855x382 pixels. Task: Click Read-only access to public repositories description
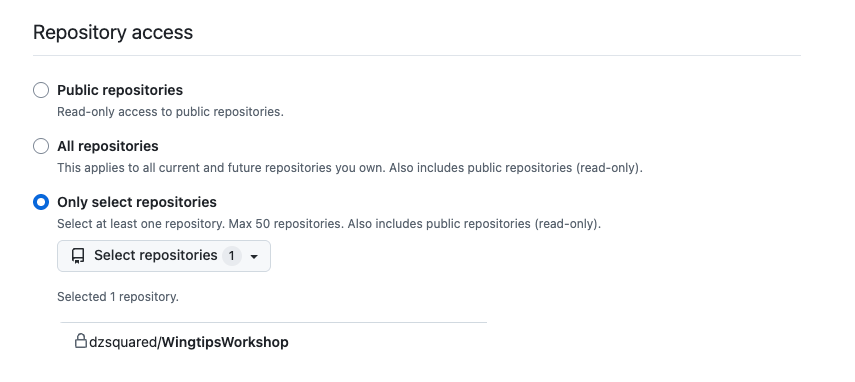pyautogui.click(x=170, y=112)
